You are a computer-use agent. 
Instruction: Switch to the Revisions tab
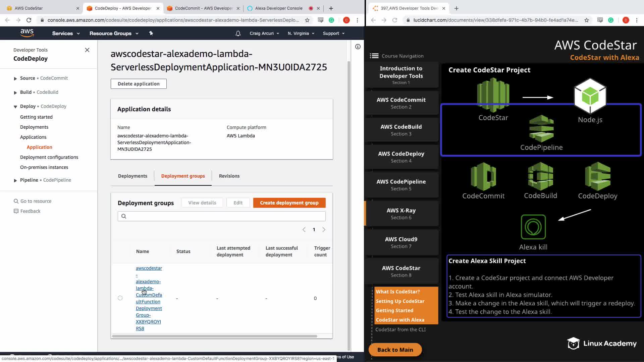[x=229, y=176]
